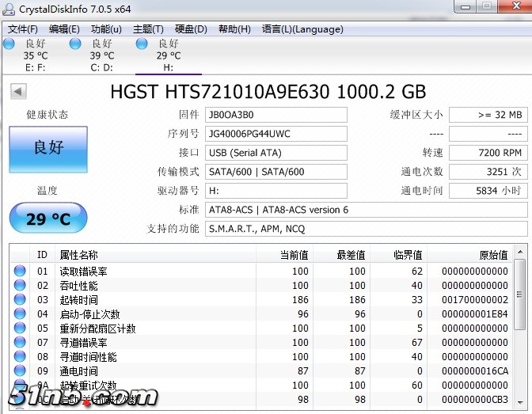Click the 良好 health status button
This screenshot has height=414, width=532.
pyautogui.click(x=47, y=148)
